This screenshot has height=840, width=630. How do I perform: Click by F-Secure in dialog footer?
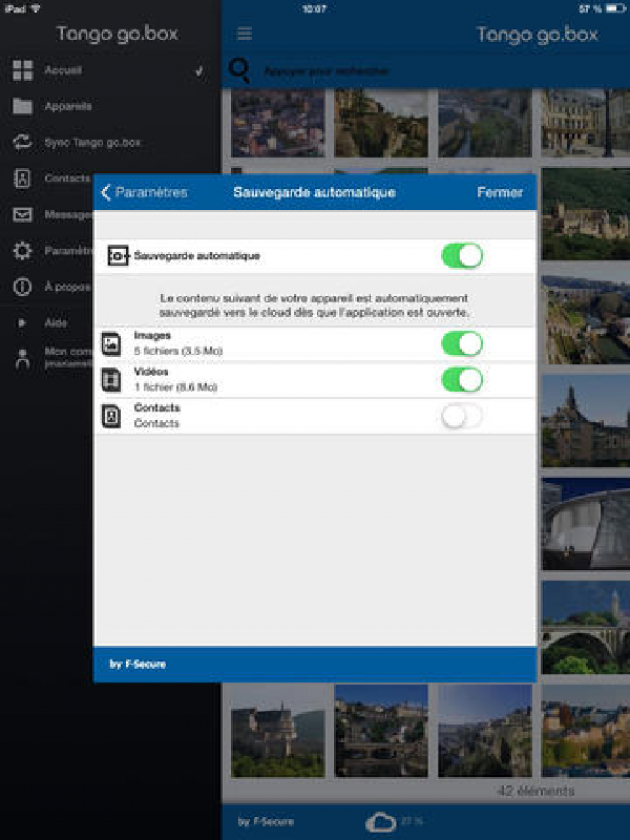138,664
